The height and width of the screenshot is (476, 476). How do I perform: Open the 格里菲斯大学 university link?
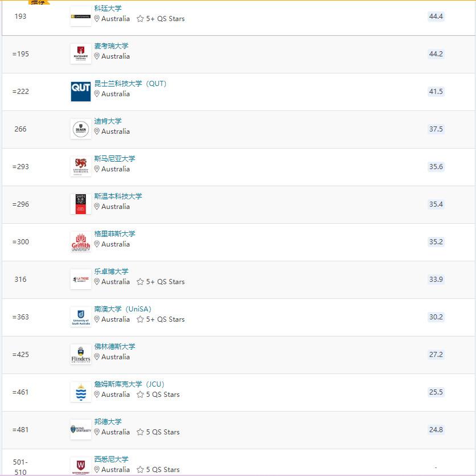click(114, 234)
